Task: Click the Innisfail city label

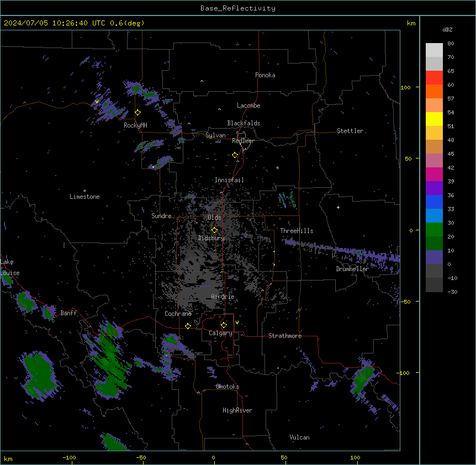Action: pos(229,180)
